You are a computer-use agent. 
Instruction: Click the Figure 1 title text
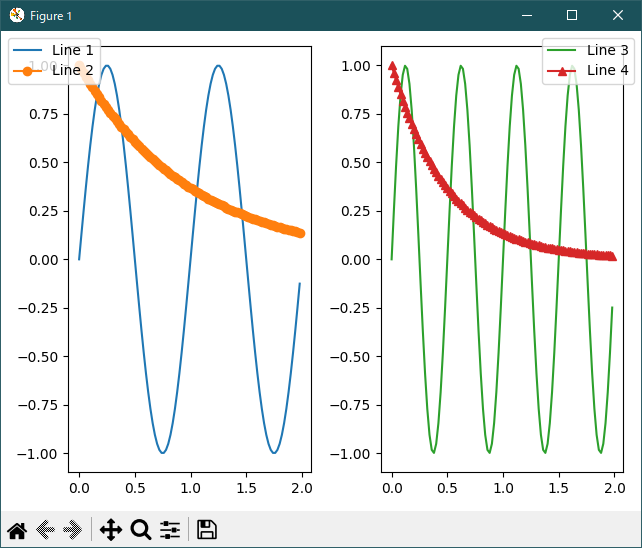[x=51, y=16]
